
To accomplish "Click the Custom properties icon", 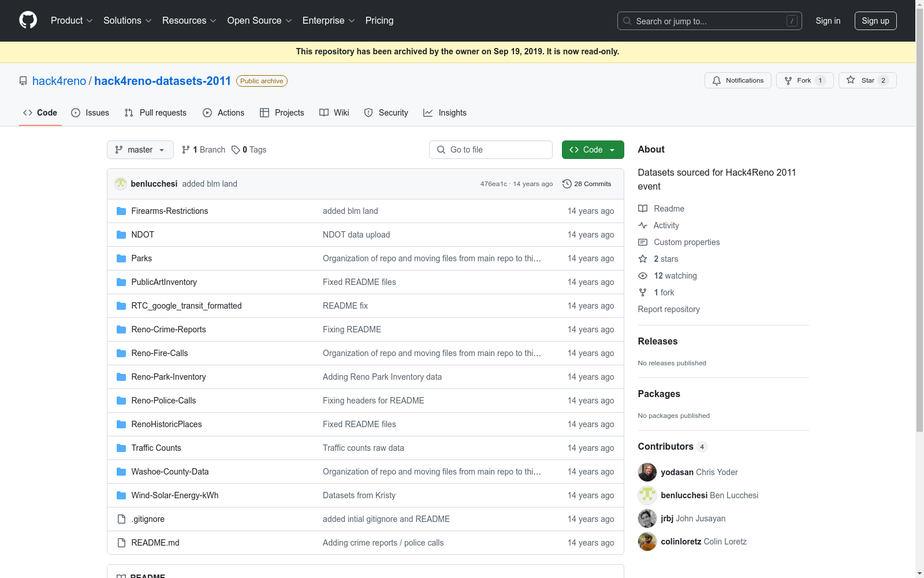I will (x=643, y=242).
